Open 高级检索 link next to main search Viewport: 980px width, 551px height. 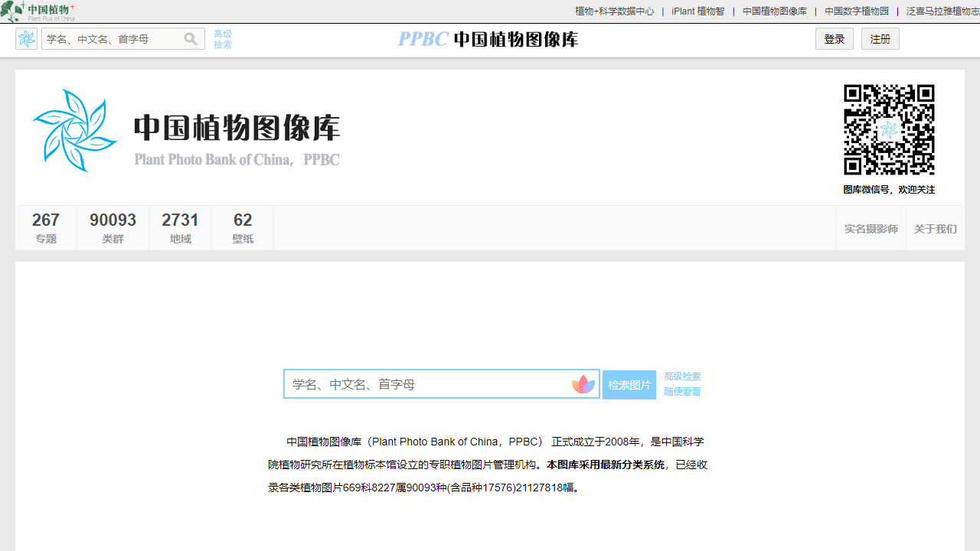682,377
